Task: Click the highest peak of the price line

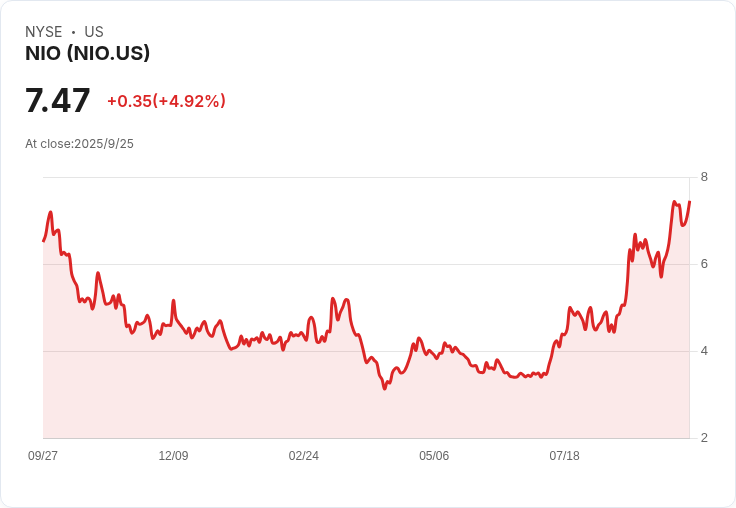Action: click(x=675, y=201)
